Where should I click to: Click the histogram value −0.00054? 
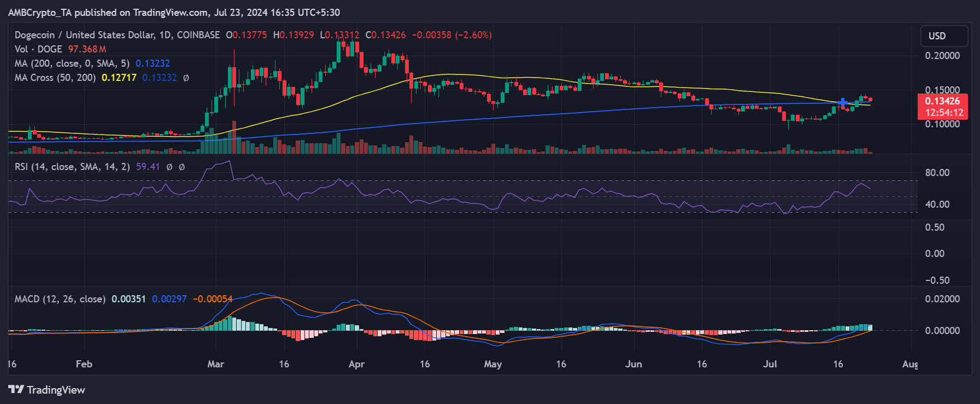(x=213, y=299)
